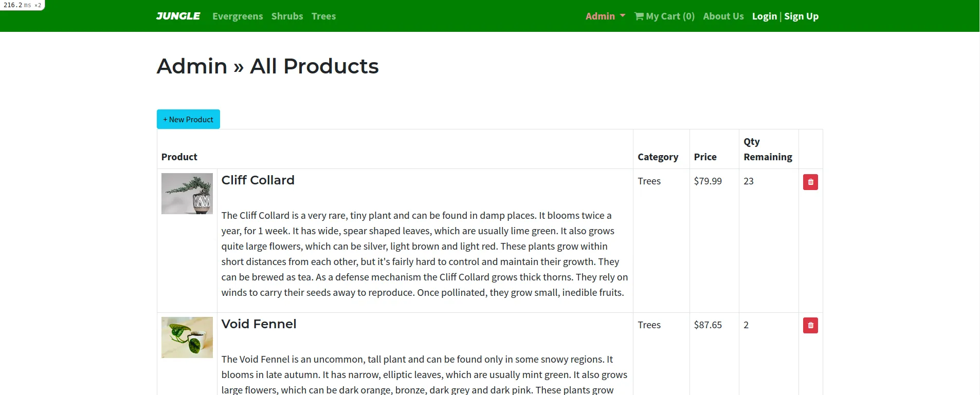Screen dimensions: 980x395
Task: Click the Void Fennel product title
Action: tap(259, 324)
